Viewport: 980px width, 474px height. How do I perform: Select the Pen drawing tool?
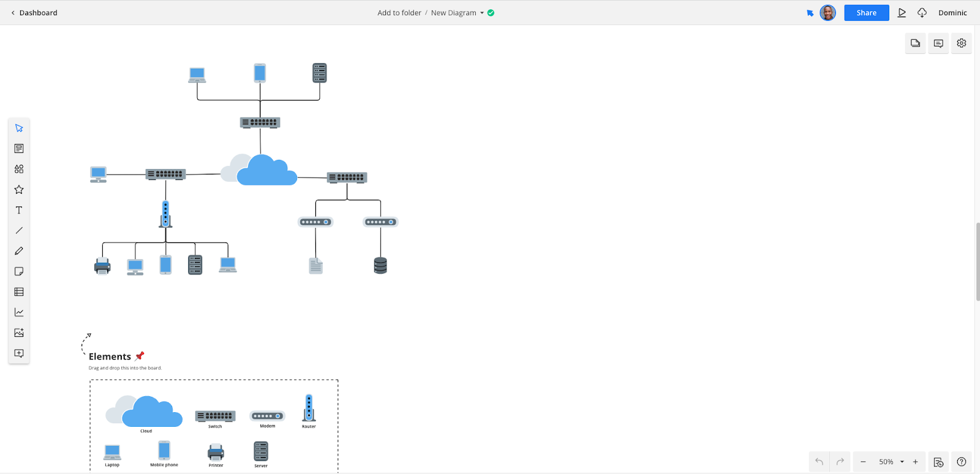tap(19, 251)
